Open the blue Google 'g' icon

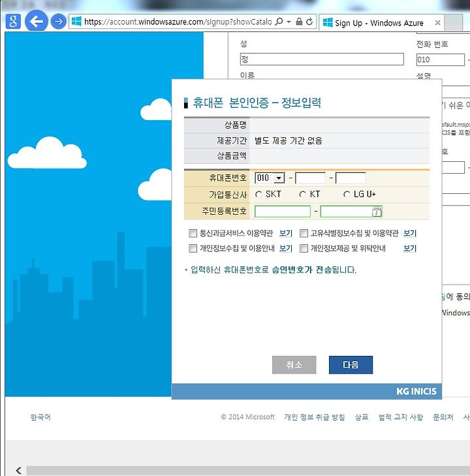click(13, 22)
